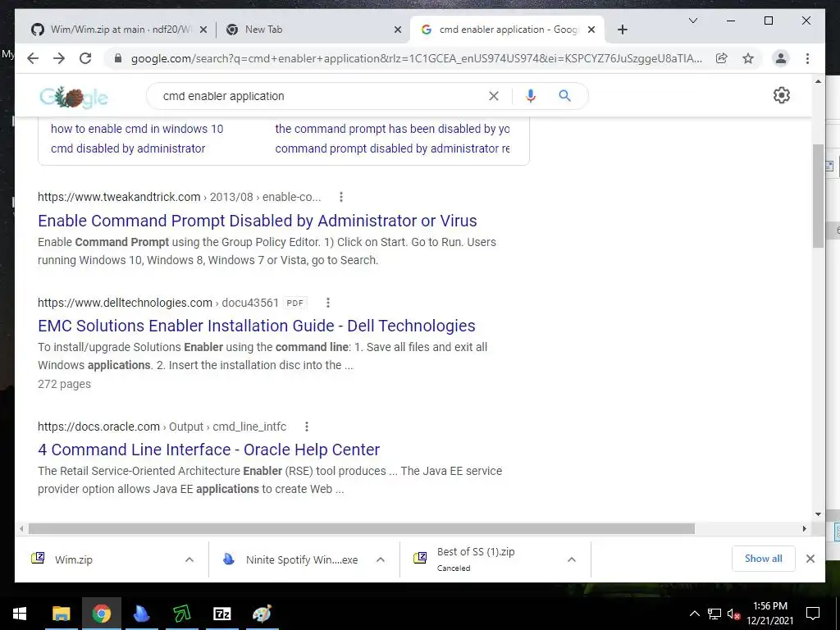Screen dimensions: 840x630
Task: Start voice search with microphone
Action: [x=531, y=96]
